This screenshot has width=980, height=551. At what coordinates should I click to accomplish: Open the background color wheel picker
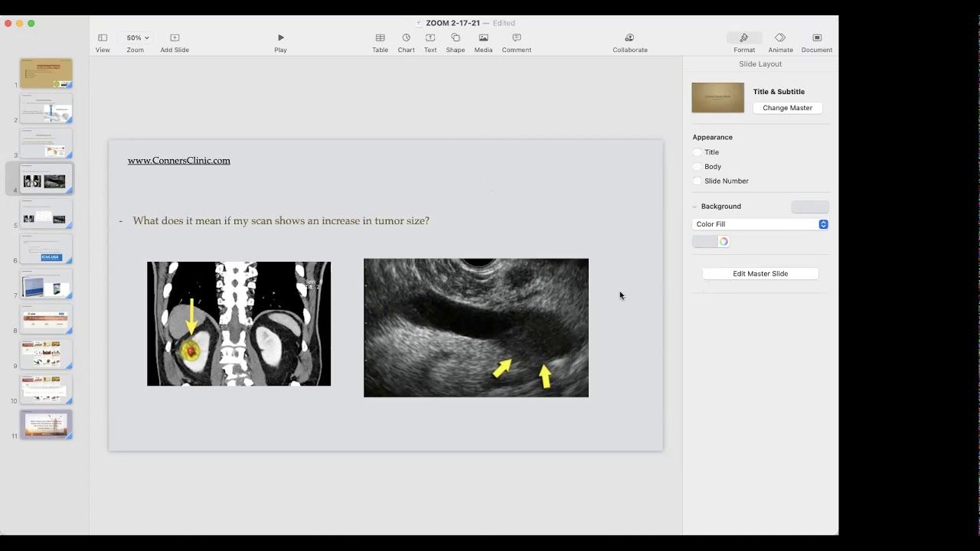(724, 242)
